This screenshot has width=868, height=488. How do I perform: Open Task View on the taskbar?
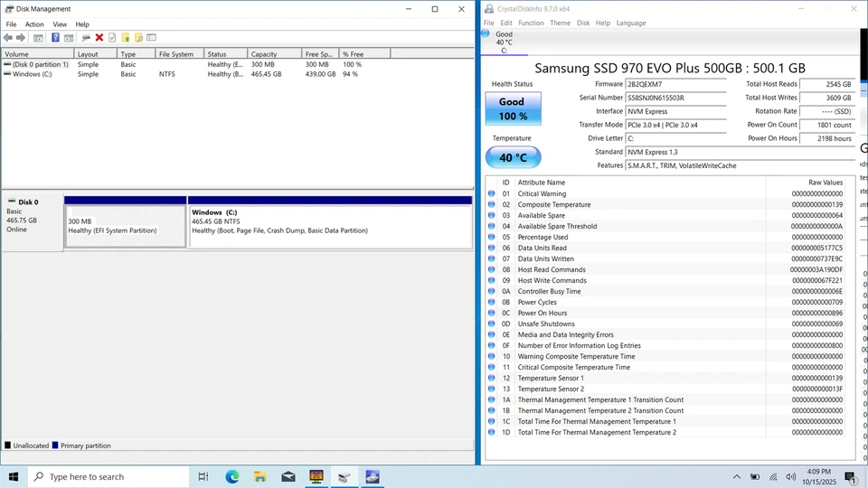click(203, 476)
